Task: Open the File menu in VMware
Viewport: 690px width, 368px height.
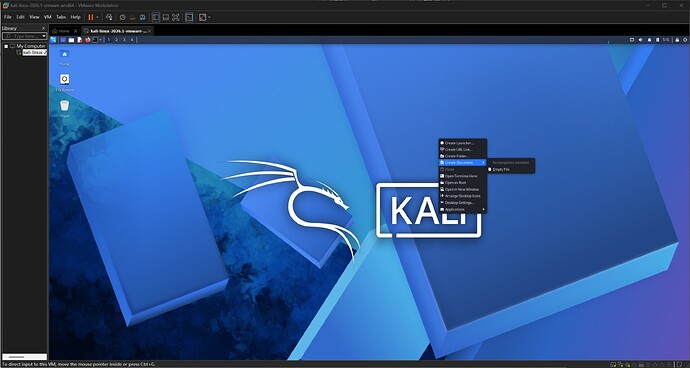Action: pos(7,17)
